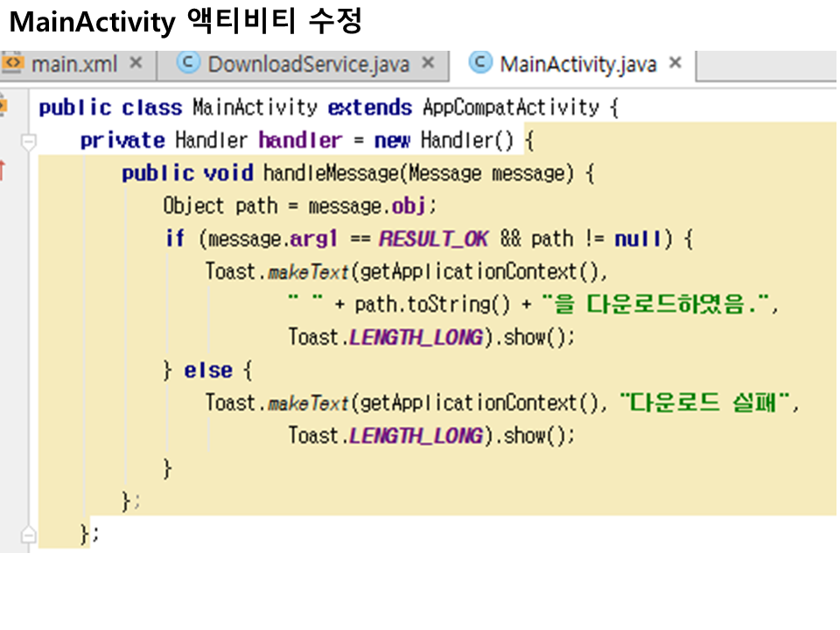
Task: Click the "다운로드 실패" string literal
Action: pyautogui.click(x=709, y=403)
